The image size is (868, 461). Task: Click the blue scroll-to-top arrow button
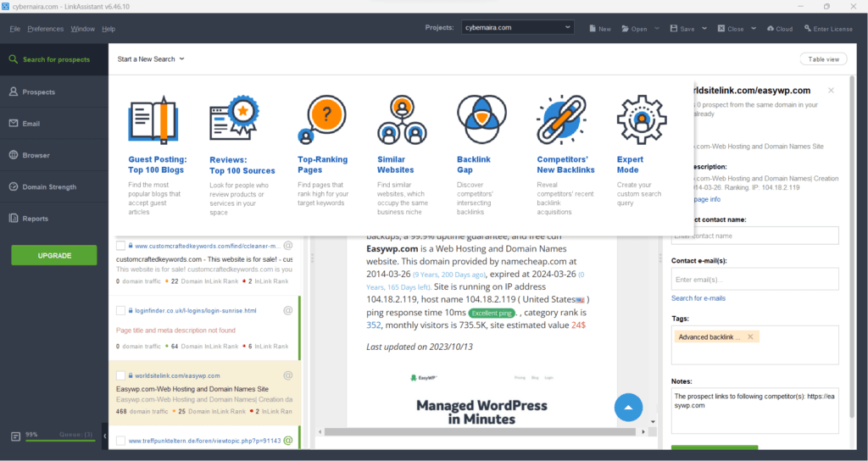(x=628, y=408)
